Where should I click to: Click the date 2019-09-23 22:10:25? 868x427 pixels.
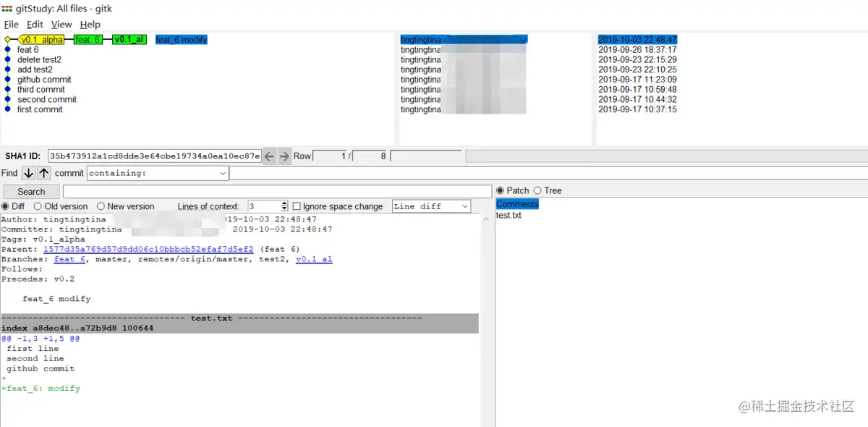637,70
